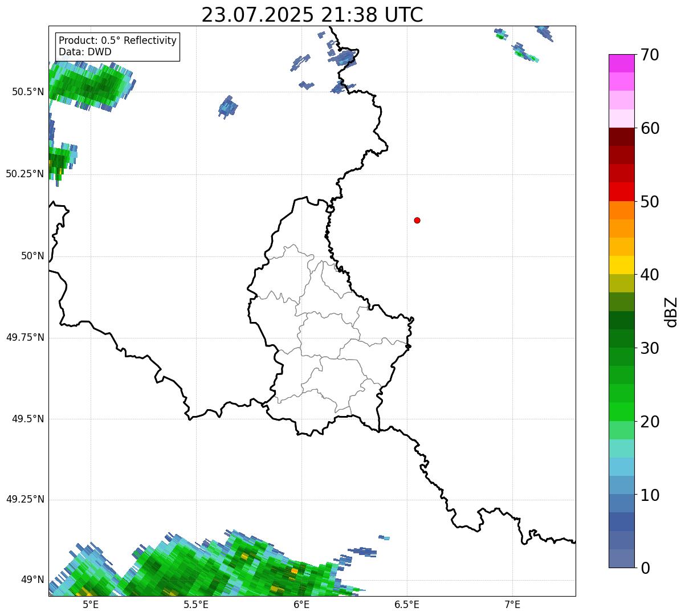The height and width of the screenshot is (616, 685).
Task: Pick the bright red swatch just above 50 dBZ
Action: point(621,192)
